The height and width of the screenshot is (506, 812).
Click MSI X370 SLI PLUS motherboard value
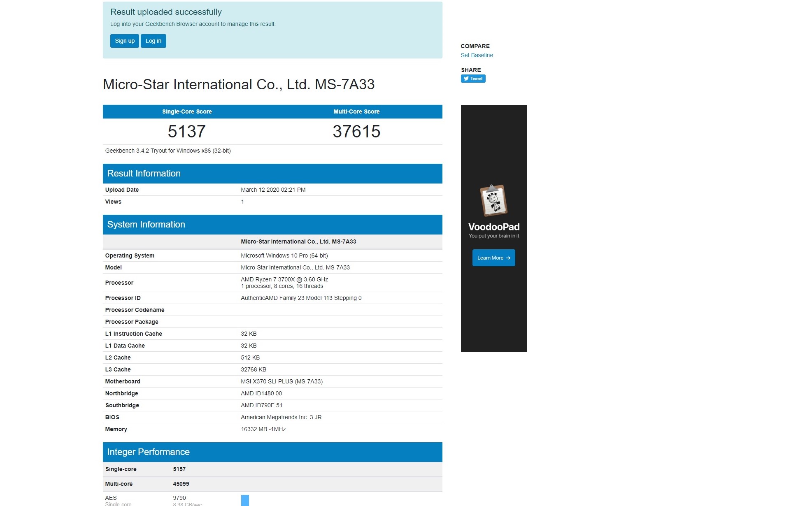pyautogui.click(x=282, y=381)
